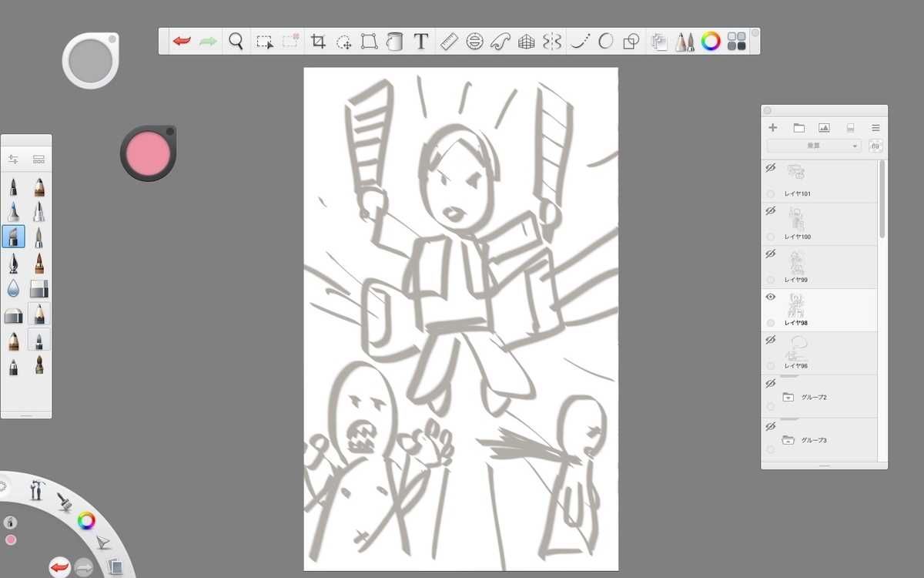Open brushes icon in the lagoon
Image resolution: width=924 pixels, height=578 pixels.
pyautogui.click(x=65, y=502)
